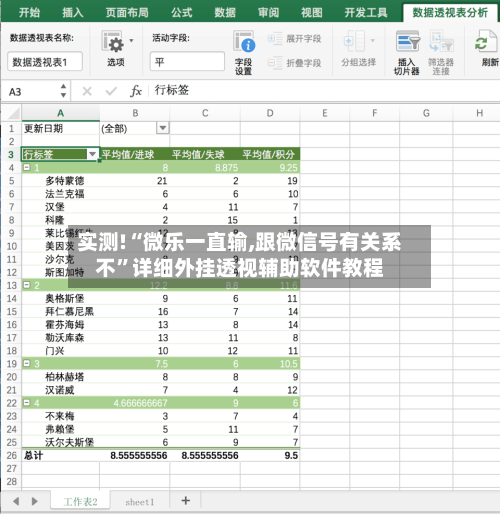This screenshot has height=514, width=500.
Task: Select the 拜仁慕尼黑 row label
Action: click(69, 312)
